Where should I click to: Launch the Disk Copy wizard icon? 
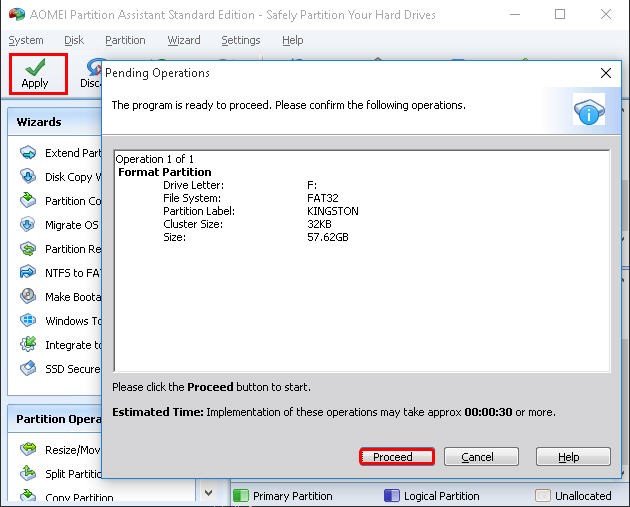[x=28, y=176]
